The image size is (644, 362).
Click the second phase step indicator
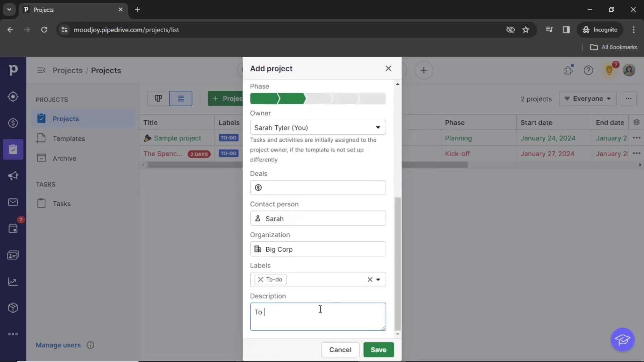(x=290, y=98)
